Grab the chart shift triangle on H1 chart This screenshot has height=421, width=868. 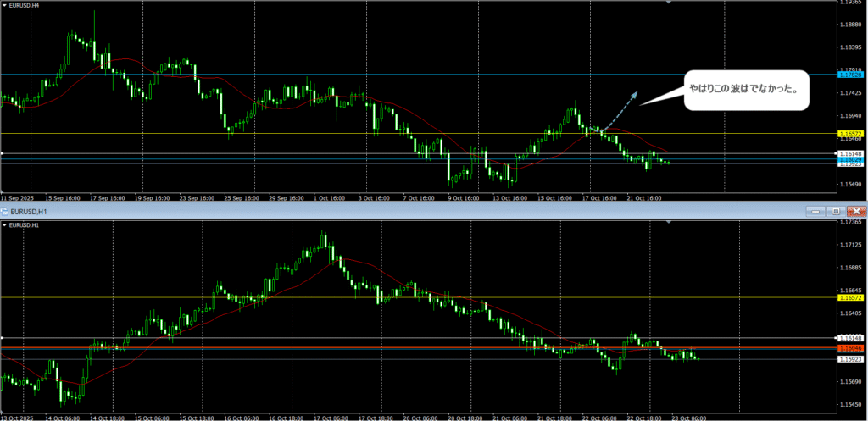click(x=670, y=223)
